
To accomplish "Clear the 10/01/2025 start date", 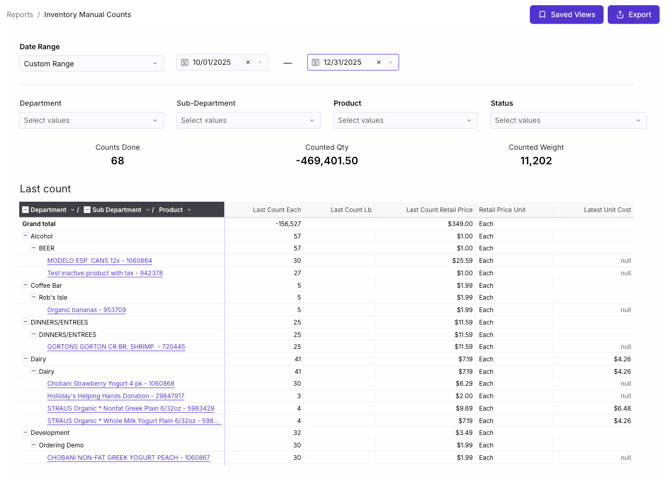I will [248, 62].
